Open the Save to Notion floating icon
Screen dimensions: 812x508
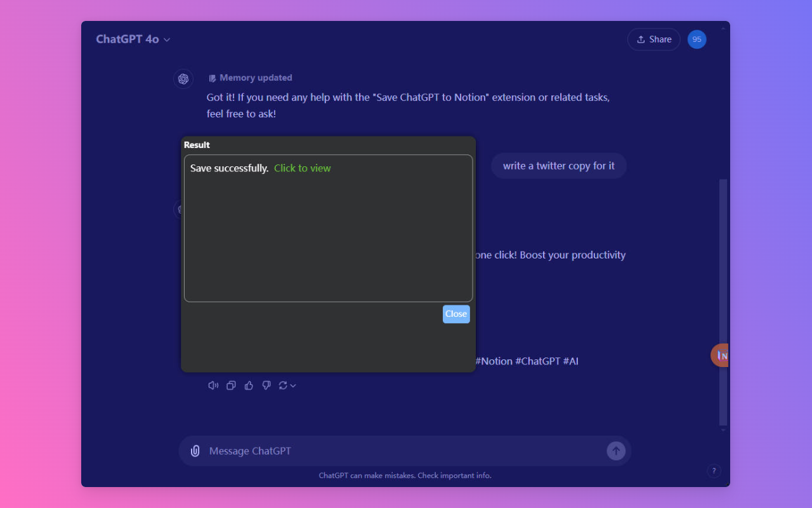(x=721, y=356)
